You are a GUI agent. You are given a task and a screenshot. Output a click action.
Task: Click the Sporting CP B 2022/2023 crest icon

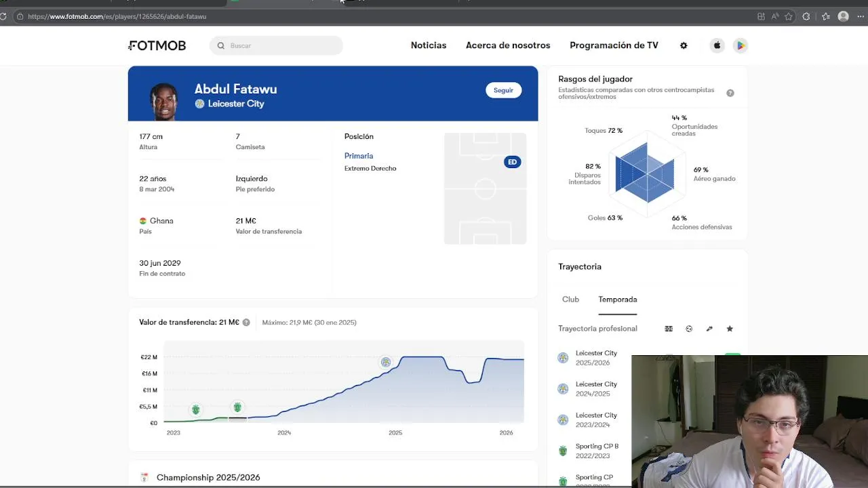563,451
